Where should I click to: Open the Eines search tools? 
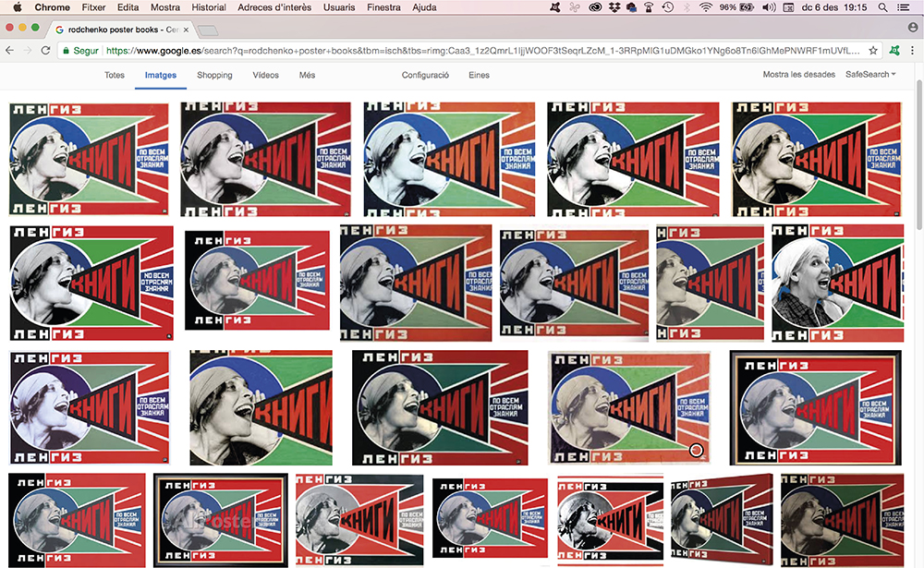point(479,75)
